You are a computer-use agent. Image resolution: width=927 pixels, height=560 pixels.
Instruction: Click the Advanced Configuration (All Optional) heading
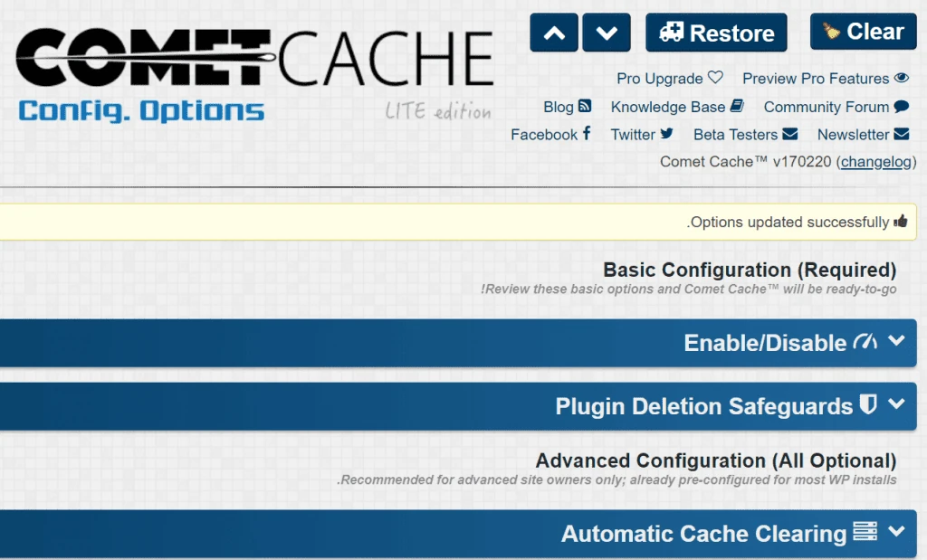click(x=716, y=460)
